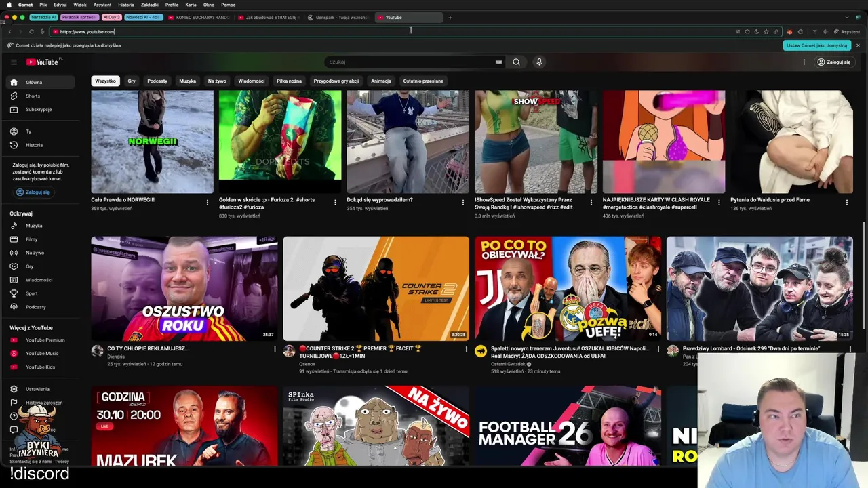Open more options for 'Golden w skrócie' short
Viewport: 868px width, 488px height.
click(335, 202)
